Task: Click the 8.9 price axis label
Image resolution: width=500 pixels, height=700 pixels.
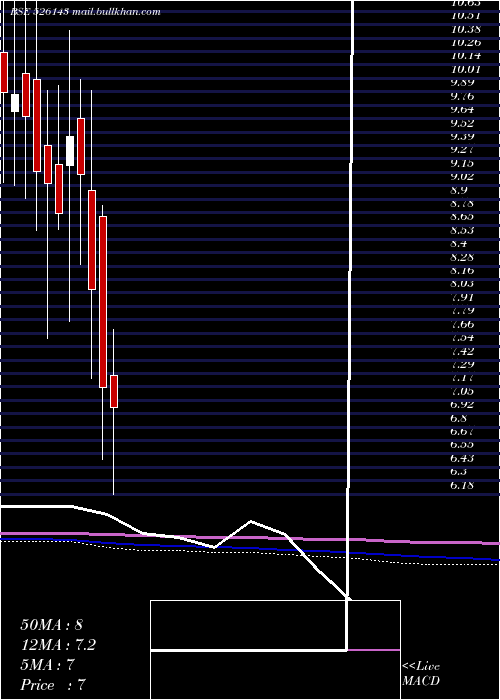Action: pos(459,190)
